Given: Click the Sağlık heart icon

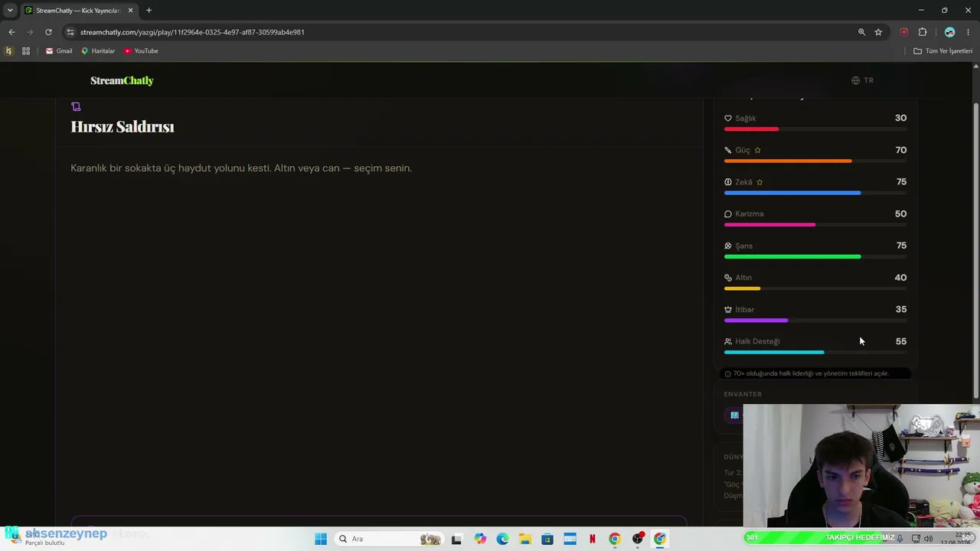Looking at the screenshot, I should 727,119.
